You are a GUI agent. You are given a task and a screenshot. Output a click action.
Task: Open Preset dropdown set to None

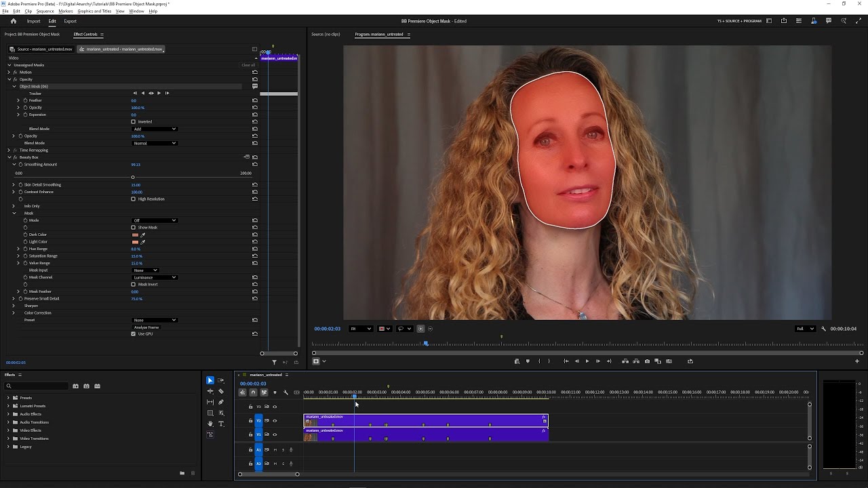pos(154,320)
